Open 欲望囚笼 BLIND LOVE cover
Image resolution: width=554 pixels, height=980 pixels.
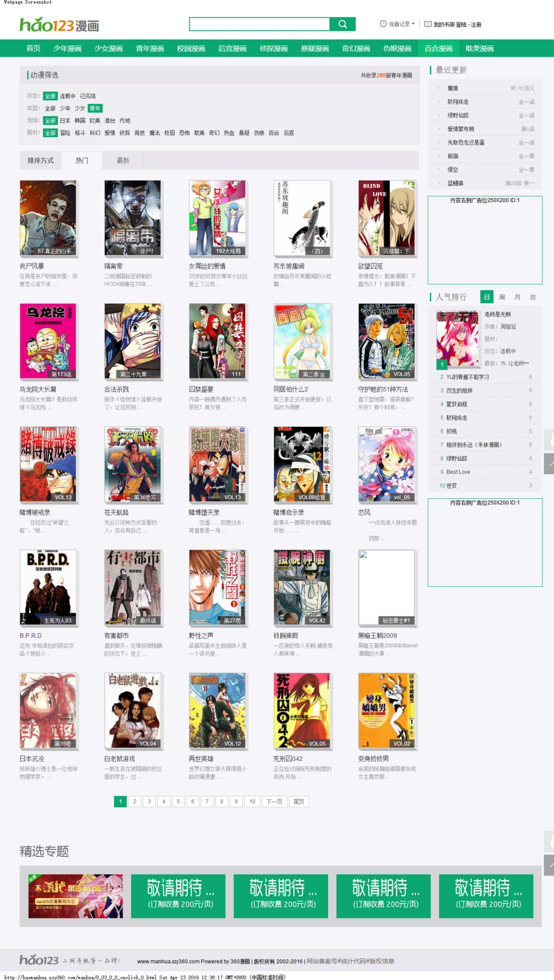click(x=387, y=218)
